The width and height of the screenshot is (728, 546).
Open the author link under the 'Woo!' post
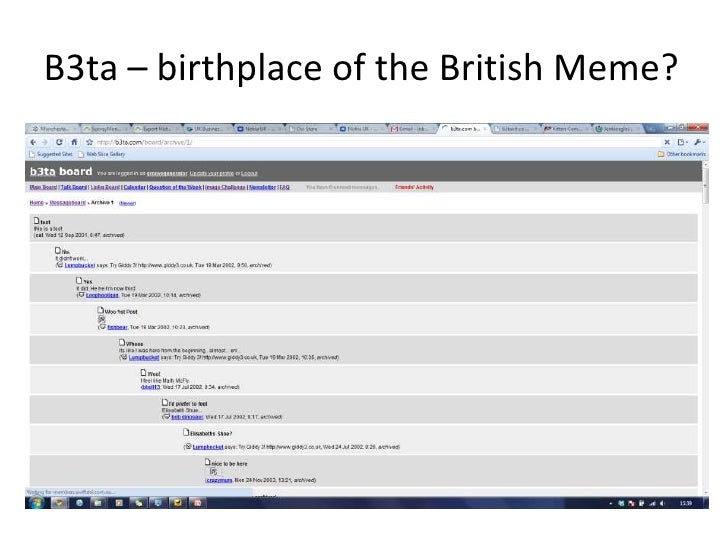pos(150,387)
